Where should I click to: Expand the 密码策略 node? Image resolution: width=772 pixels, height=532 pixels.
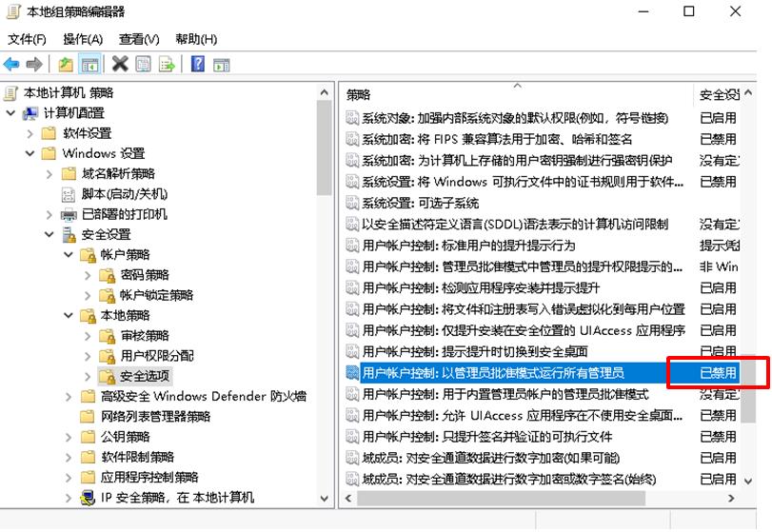pos(88,275)
